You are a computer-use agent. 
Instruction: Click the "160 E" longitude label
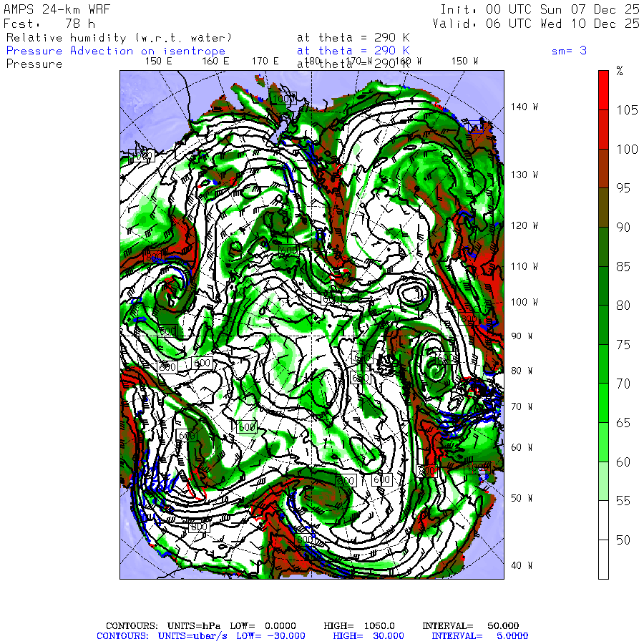tap(215, 62)
